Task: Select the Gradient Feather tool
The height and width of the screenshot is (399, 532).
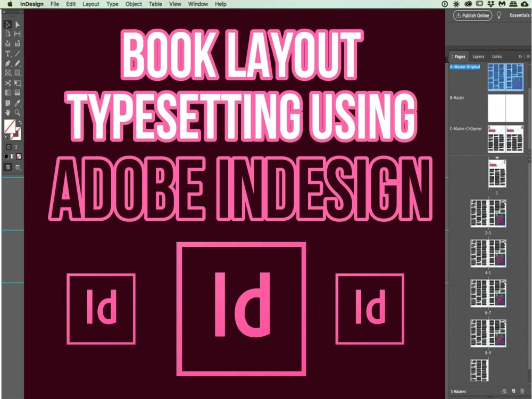Action: pos(18,93)
